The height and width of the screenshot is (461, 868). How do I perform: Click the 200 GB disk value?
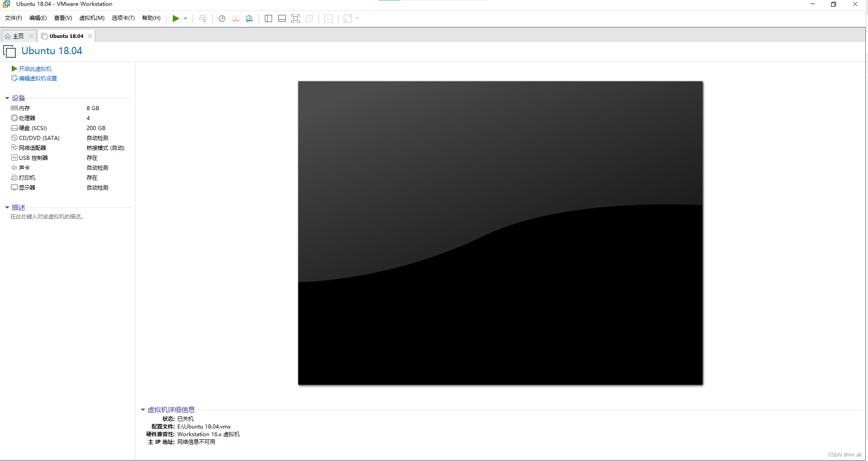click(x=96, y=128)
